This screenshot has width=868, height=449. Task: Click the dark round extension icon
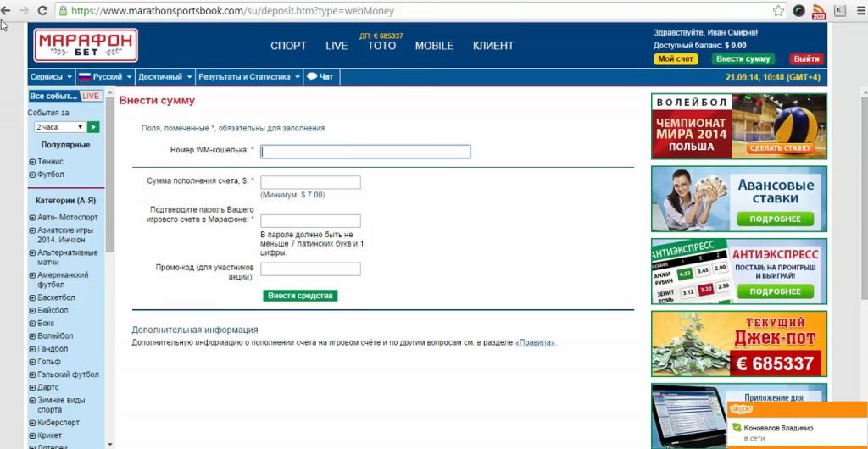(x=798, y=10)
